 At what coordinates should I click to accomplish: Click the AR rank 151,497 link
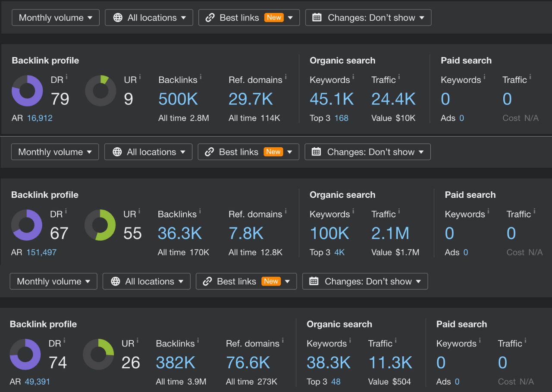41,252
